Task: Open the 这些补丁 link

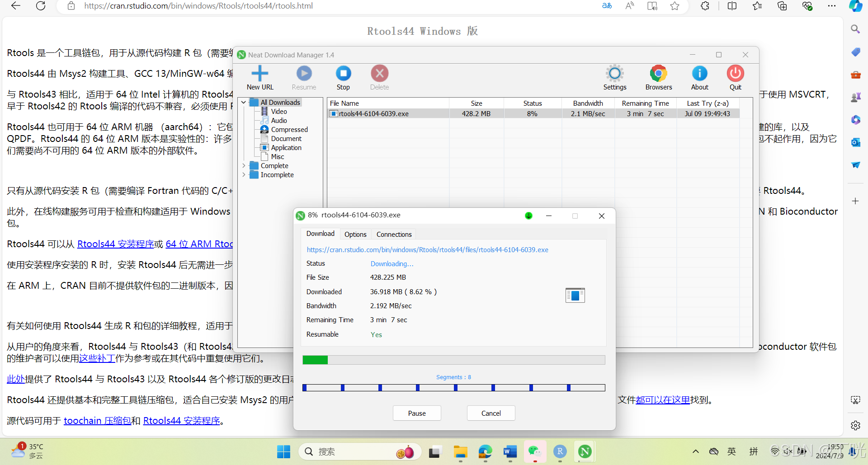Action: [97, 358]
